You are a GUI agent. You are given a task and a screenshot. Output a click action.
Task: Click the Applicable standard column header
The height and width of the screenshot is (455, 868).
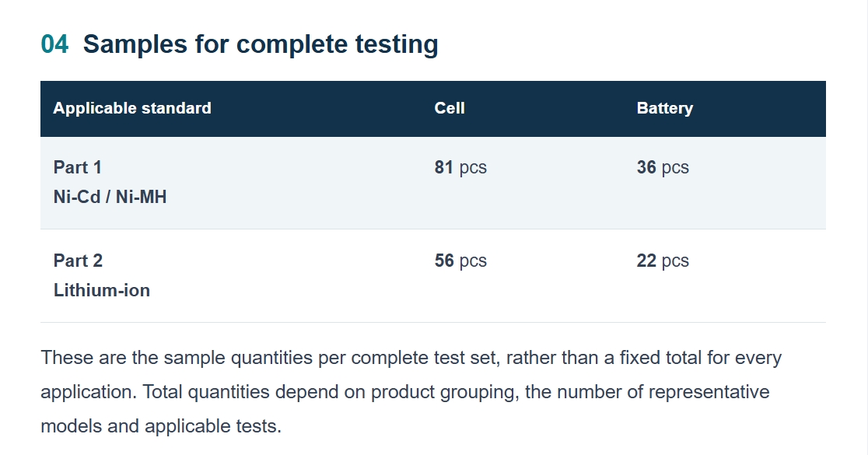point(132,108)
